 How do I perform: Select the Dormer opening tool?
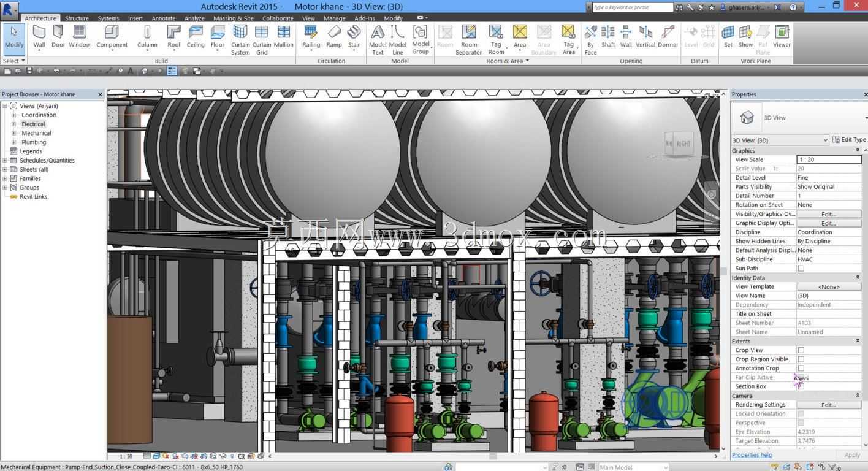coord(668,37)
